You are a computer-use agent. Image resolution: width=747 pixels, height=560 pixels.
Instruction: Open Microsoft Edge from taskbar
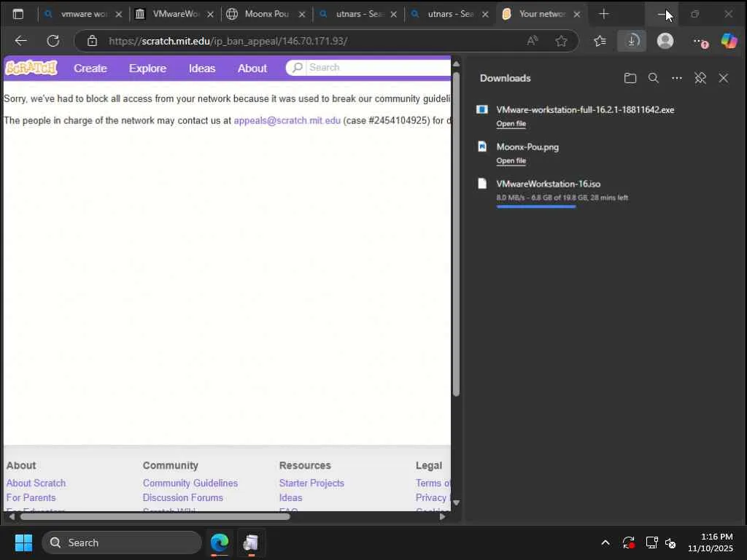[x=220, y=542]
